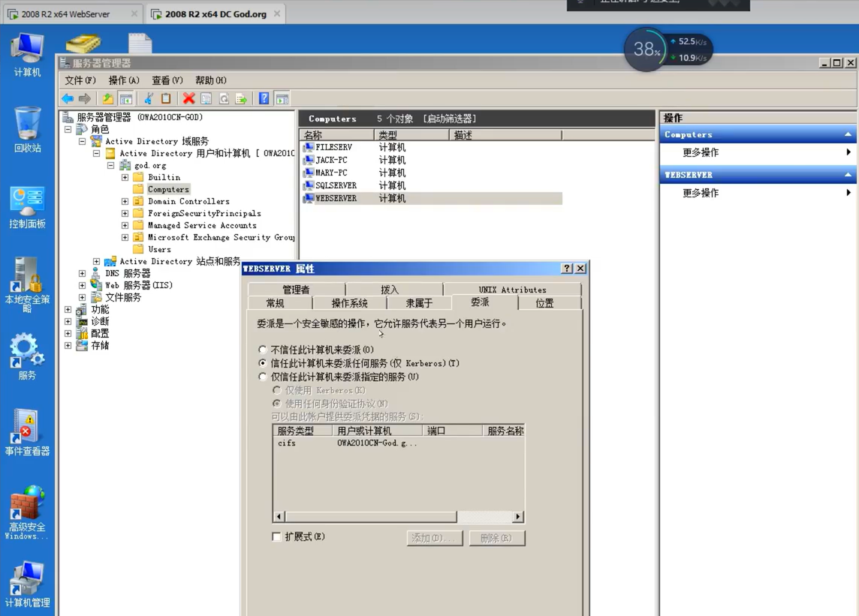Enable the 扩展式 checkbox
859x616 pixels.
[276, 536]
